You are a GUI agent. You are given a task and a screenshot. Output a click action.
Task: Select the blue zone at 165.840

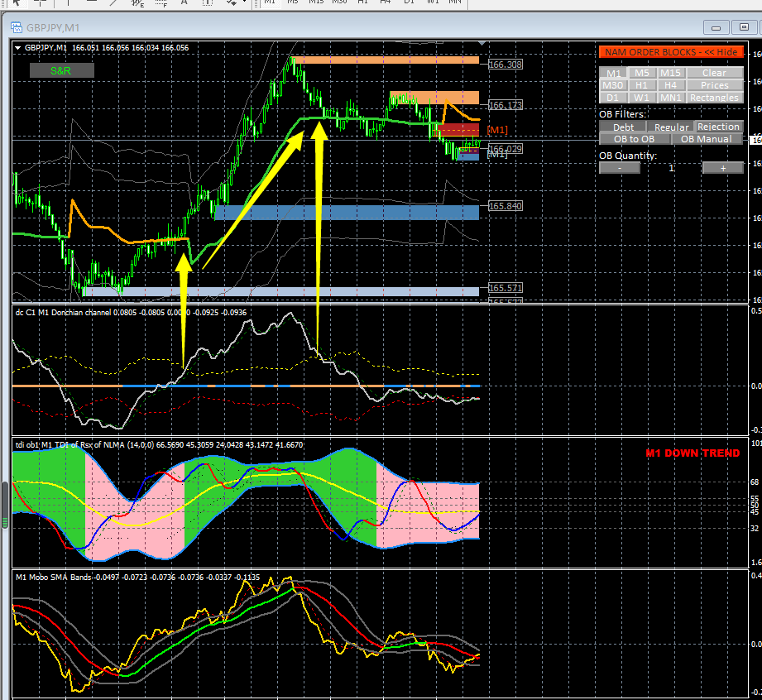[x=347, y=213]
